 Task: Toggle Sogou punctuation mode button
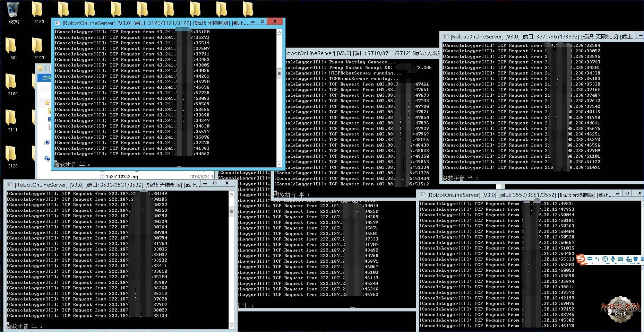point(597,259)
